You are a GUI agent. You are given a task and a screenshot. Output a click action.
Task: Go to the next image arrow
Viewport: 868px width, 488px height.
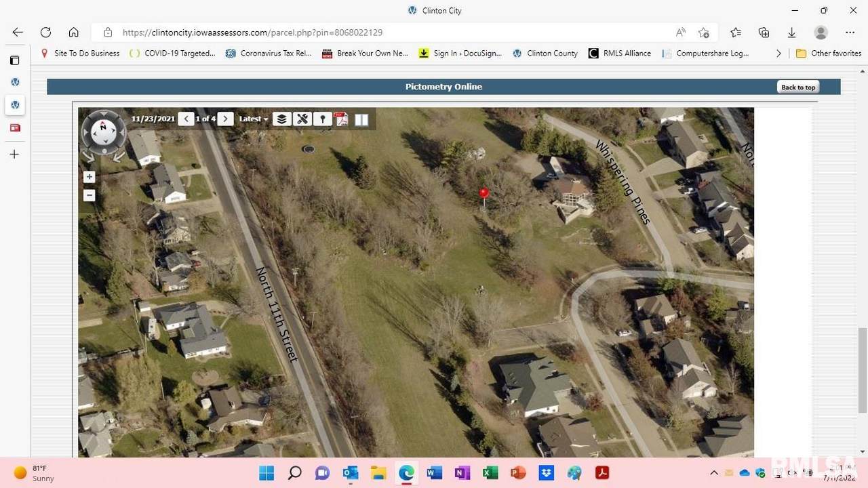coord(226,119)
